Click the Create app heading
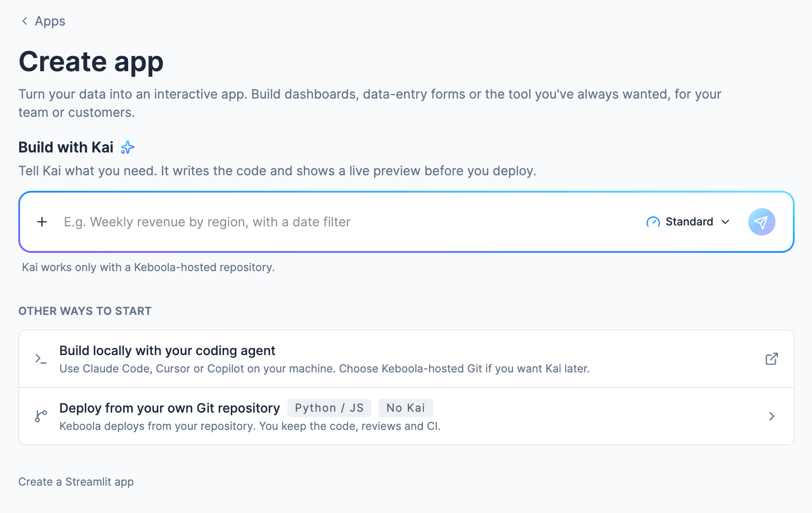 91,62
